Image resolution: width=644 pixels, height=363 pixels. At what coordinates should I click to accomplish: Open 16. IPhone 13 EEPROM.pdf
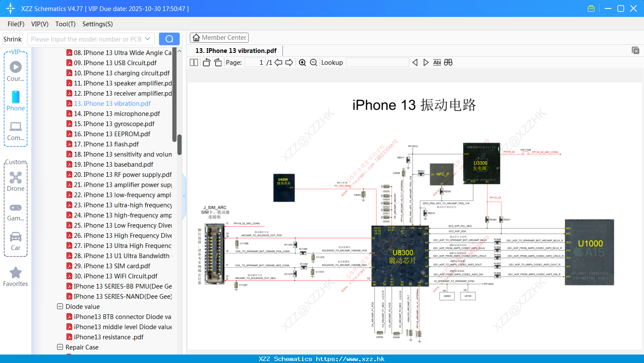coord(108,134)
